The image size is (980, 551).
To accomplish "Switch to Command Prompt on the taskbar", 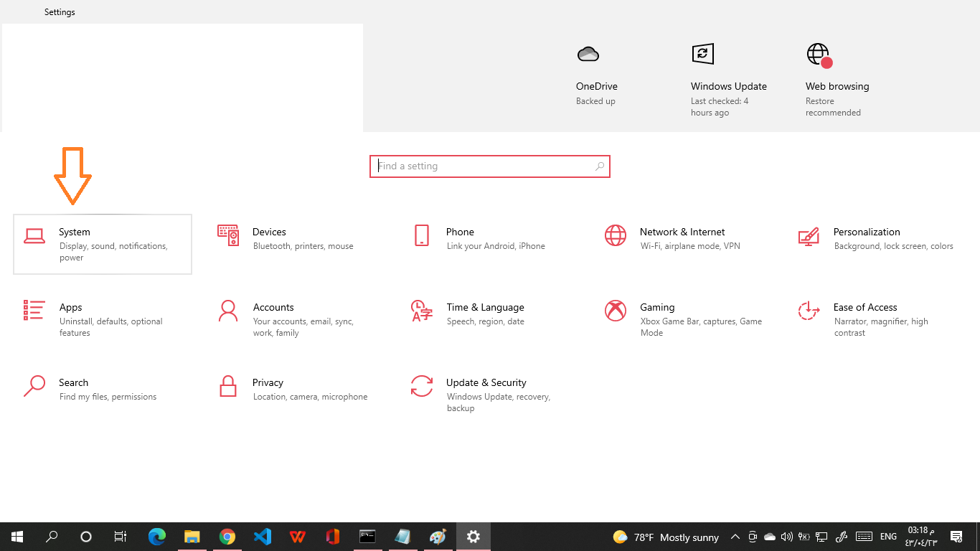I will click(x=367, y=537).
